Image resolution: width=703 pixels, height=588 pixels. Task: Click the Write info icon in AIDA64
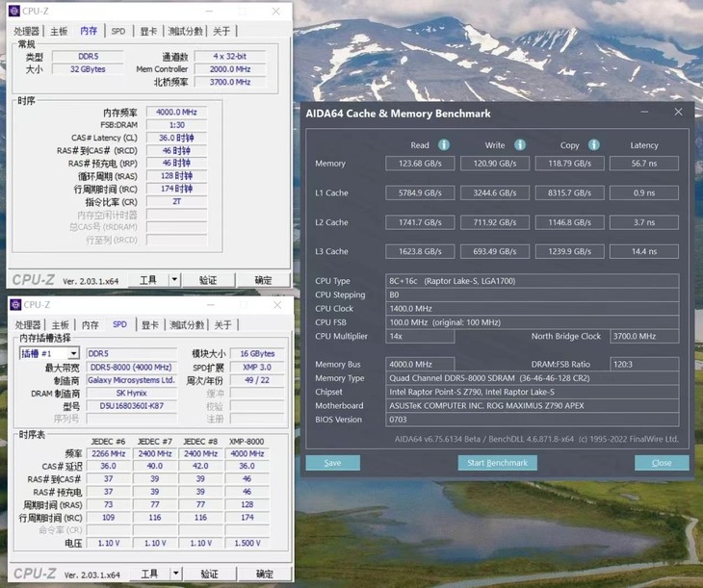(x=520, y=144)
